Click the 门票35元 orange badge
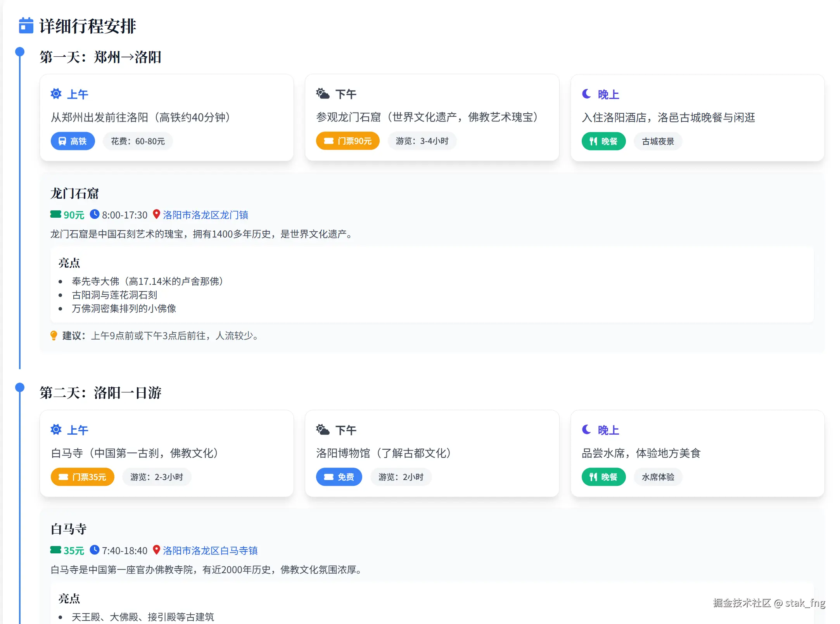840x624 pixels. tap(82, 477)
